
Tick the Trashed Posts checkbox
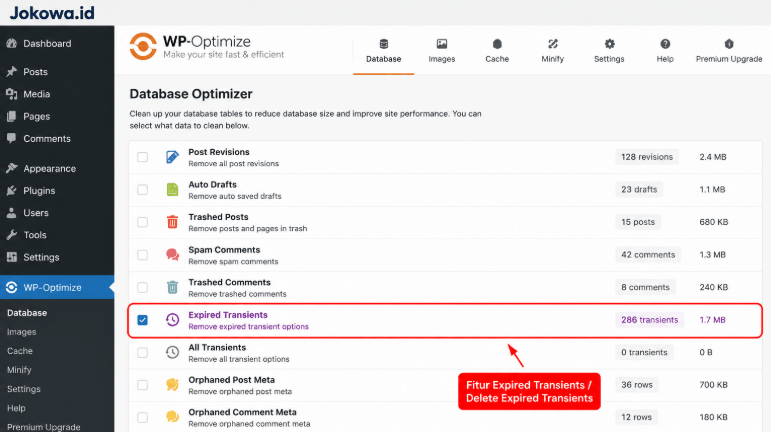(143, 222)
